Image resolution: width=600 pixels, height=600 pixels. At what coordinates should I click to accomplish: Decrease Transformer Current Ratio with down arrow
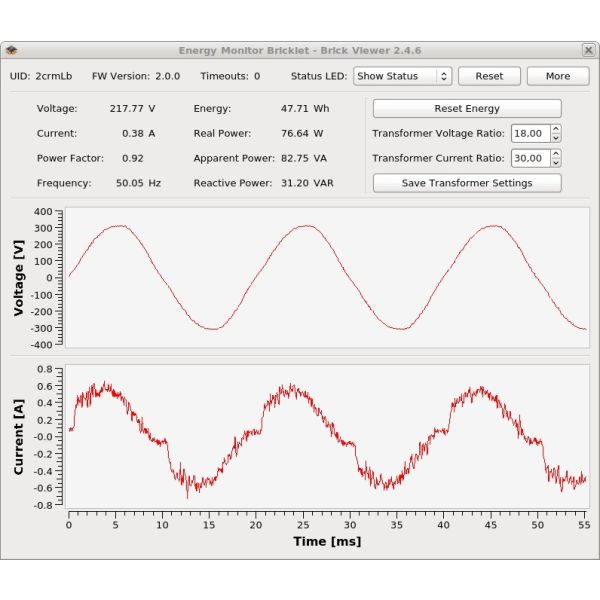(x=556, y=163)
